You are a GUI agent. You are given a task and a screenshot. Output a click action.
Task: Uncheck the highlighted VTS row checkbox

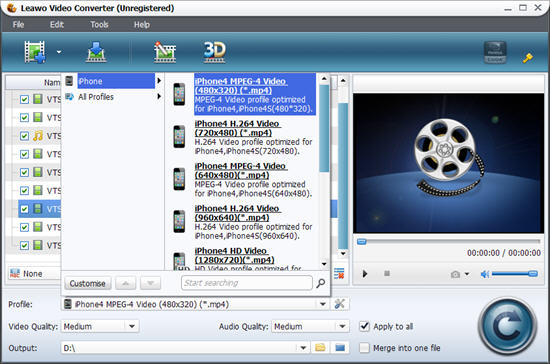pyautogui.click(x=24, y=209)
